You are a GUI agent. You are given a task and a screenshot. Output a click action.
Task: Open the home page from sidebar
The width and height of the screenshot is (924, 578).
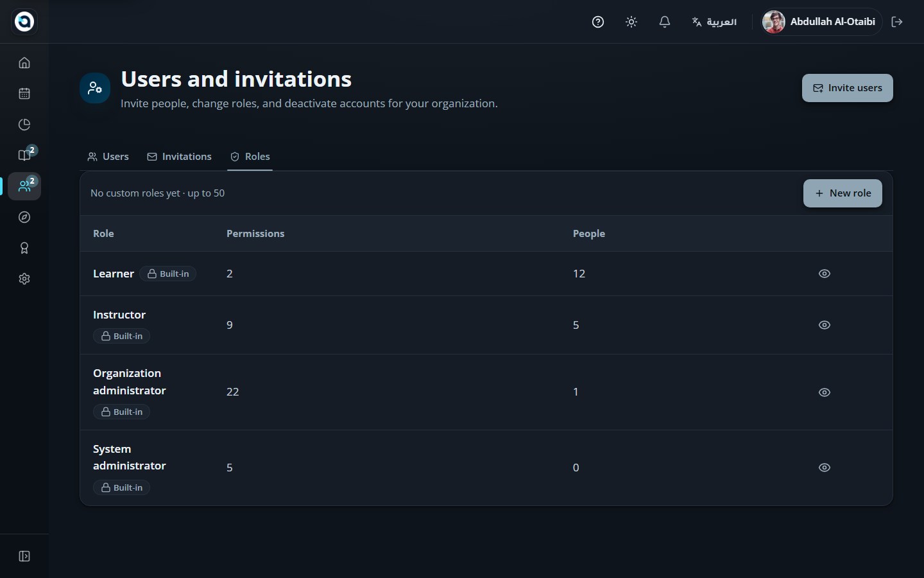click(24, 63)
